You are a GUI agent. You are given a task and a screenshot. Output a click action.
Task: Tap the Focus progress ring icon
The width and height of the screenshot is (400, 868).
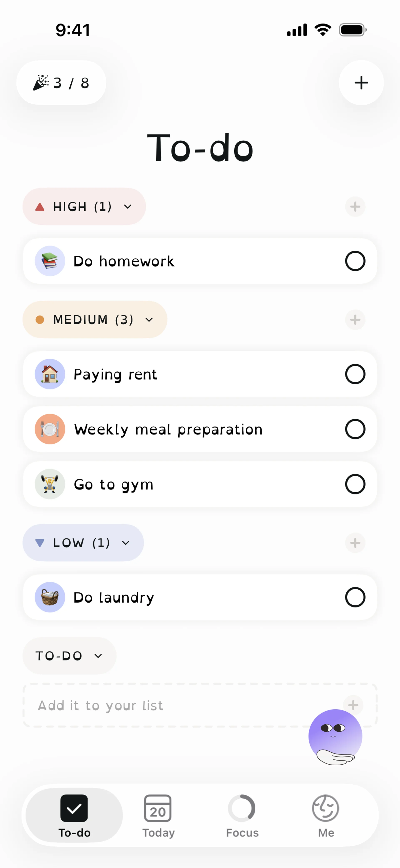coord(242,808)
